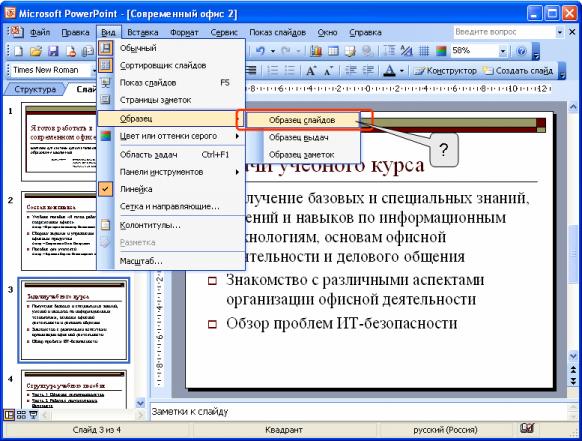Viewport: 582px width, 441px height.
Task: Open the Вставка menu
Action: pyautogui.click(x=143, y=32)
